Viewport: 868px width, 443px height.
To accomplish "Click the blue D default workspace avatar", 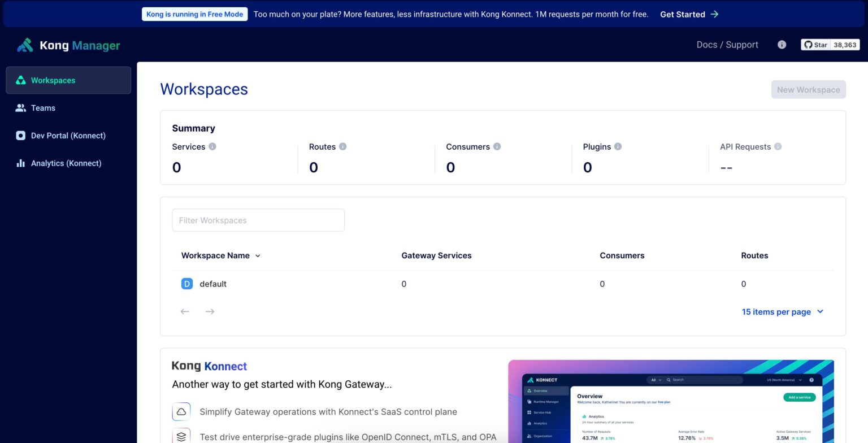I will tap(187, 284).
